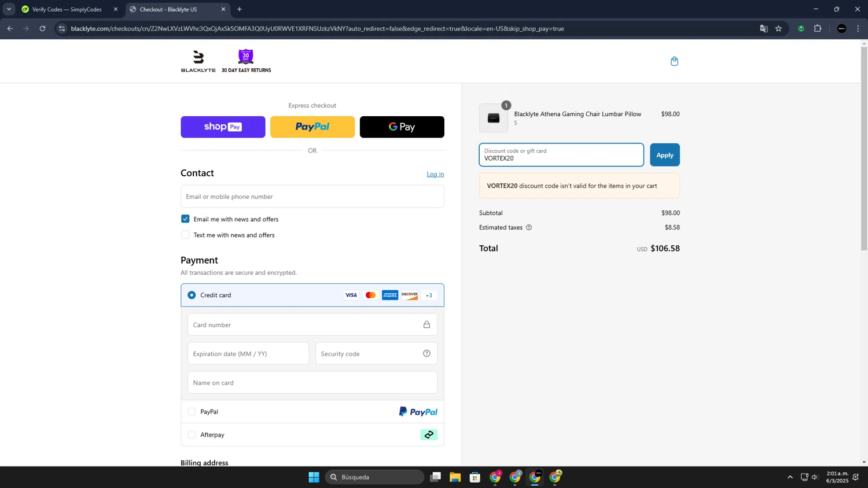Click the card number lock icon
The height and width of the screenshot is (488, 868).
click(x=426, y=325)
